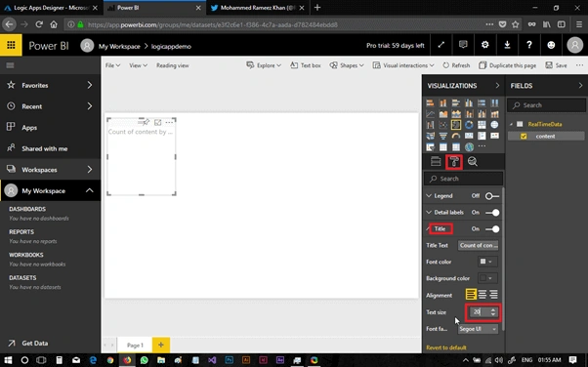Pick the KPI visual
588x367 pixels.
[x=494, y=136]
